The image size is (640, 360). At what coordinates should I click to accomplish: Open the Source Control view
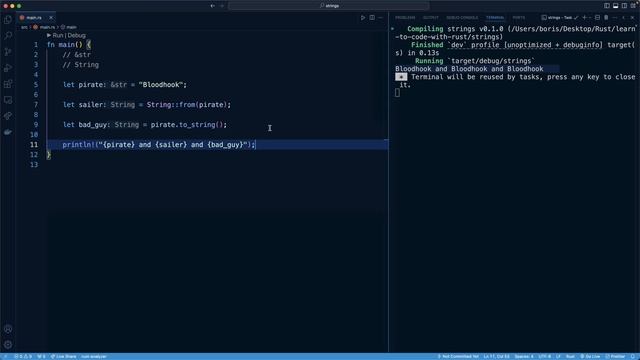(x=8, y=52)
